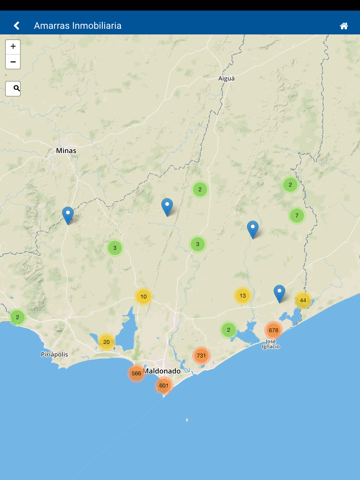
Task: Select the blue pin next to cluster 44
Action: pos(279,293)
